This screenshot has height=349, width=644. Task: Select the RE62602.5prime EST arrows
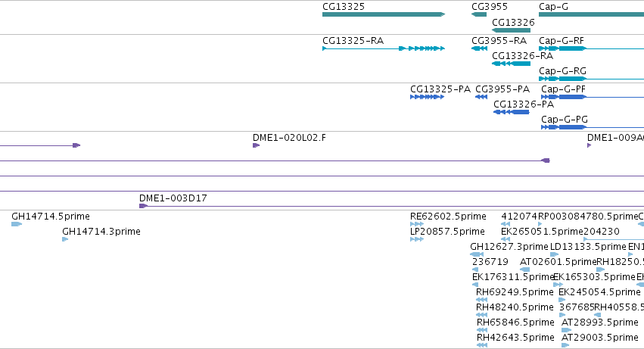click(x=416, y=224)
